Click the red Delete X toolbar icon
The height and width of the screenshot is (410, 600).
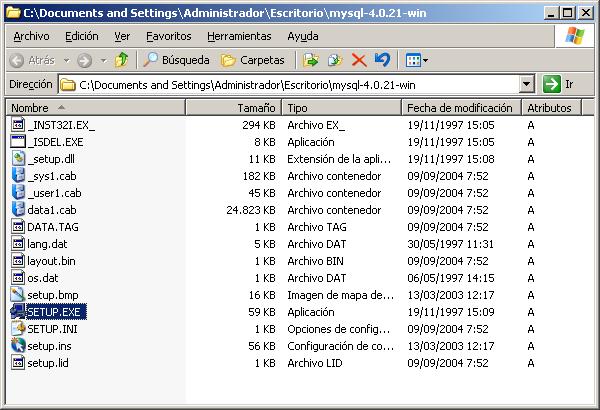point(359,60)
